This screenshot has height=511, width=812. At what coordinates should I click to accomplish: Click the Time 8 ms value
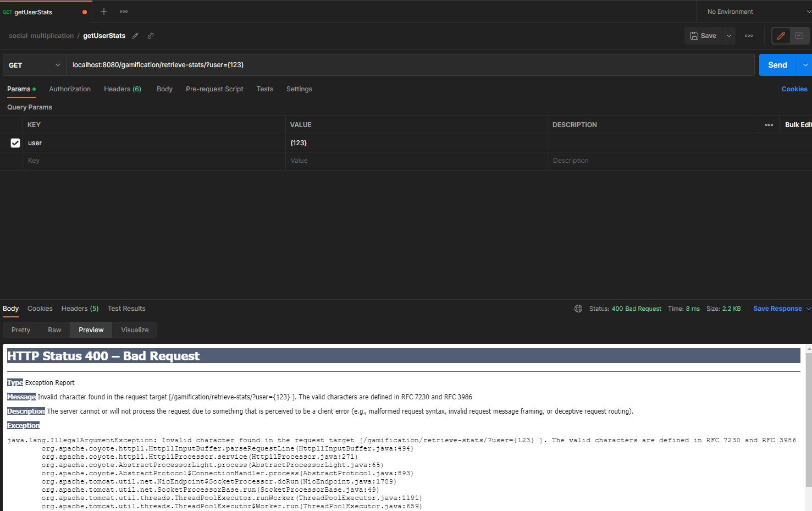[x=693, y=309]
